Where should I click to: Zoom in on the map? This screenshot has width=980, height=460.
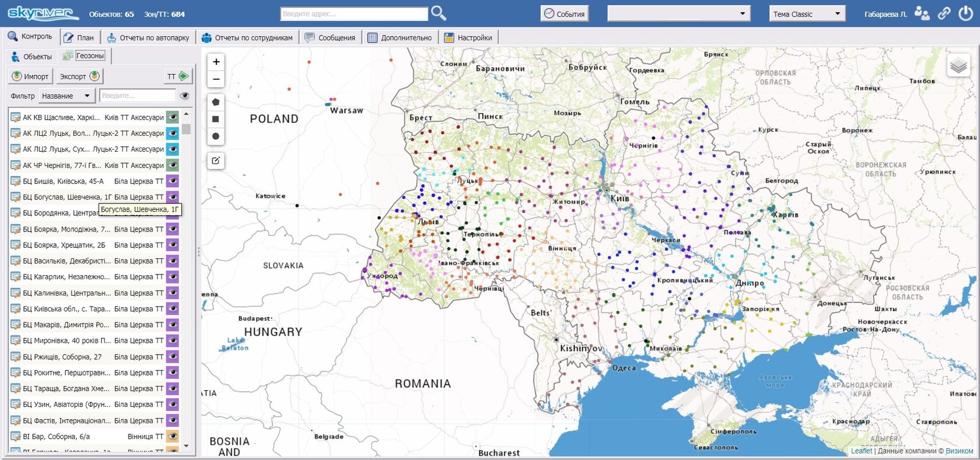(x=216, y=62)
